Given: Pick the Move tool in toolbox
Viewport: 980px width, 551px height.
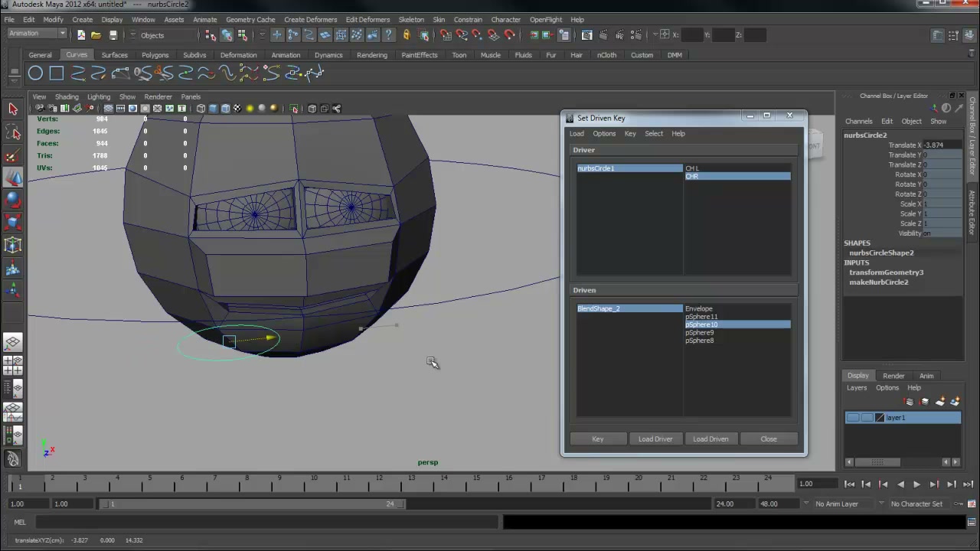Looking at the screenshot, I should tap(13, 178).
